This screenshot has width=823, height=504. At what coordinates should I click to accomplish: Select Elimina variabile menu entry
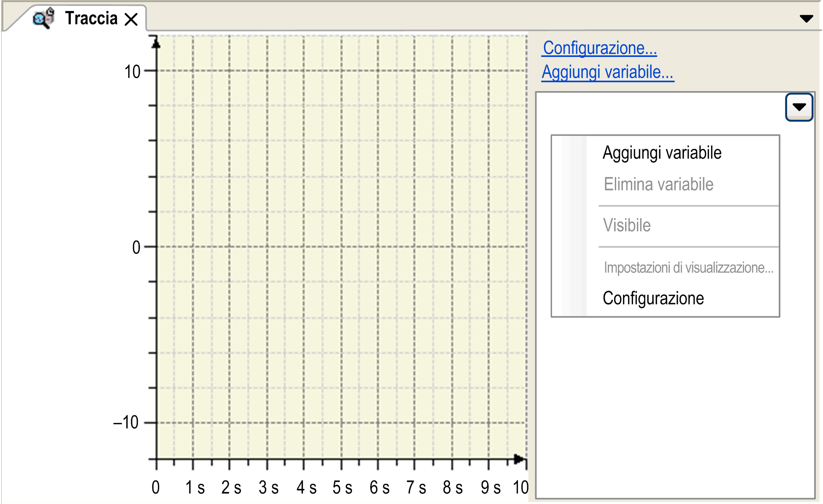(x=658, y=185)
